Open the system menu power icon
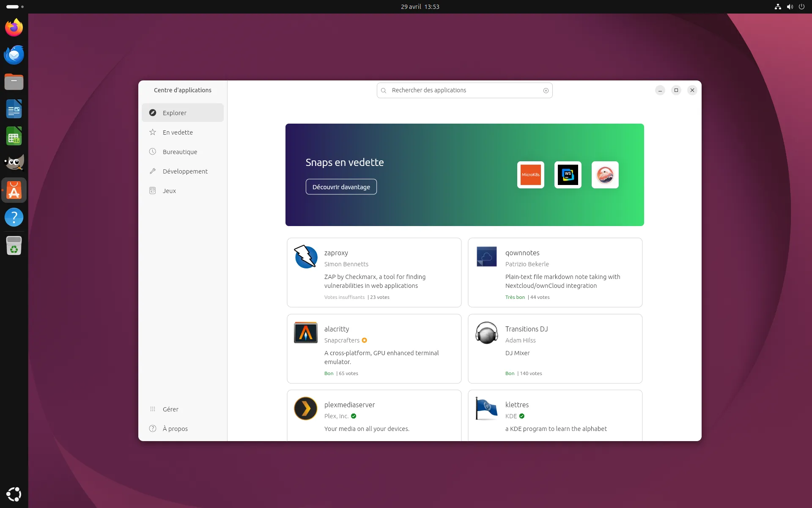The width and height of the screenshot is (812, 508). click(801, 7)
